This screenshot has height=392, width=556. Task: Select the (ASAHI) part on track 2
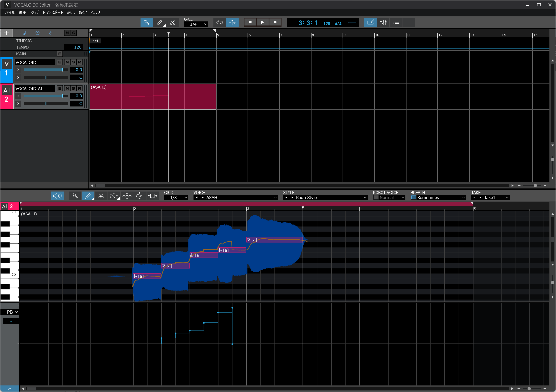pyautogui.click(x=153, y=97)
